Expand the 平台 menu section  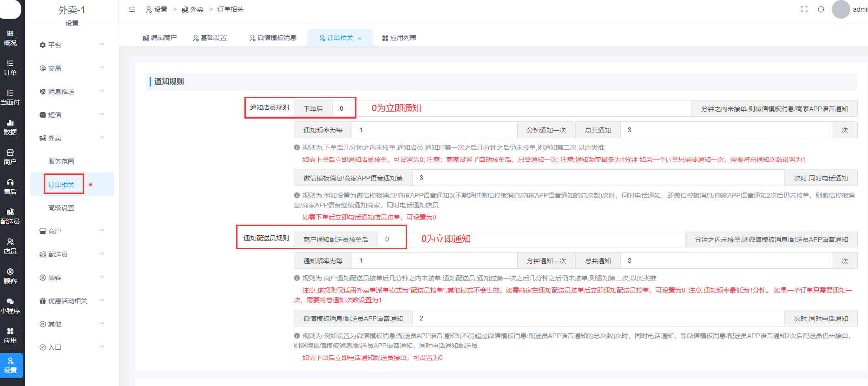coord(72,45)
